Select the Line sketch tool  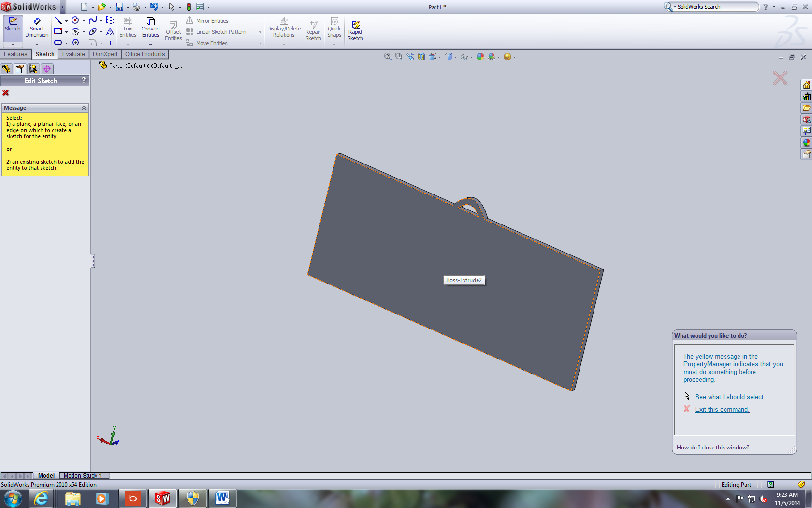coord(58,20)
